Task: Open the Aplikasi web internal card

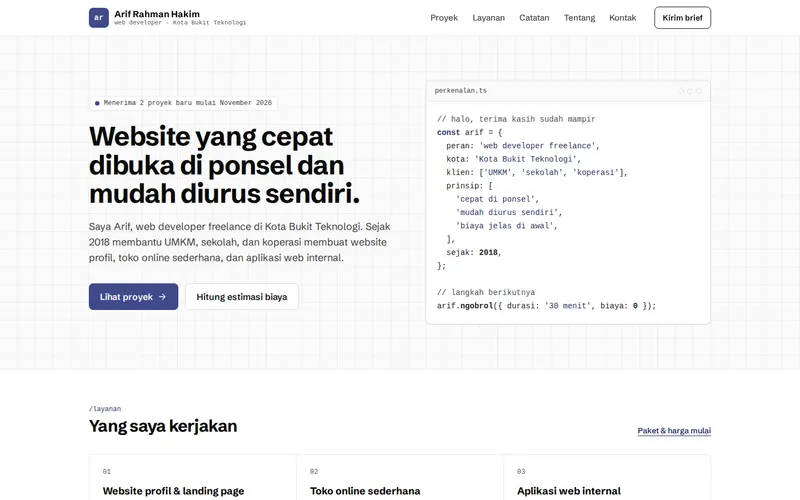Action: (x=607, y=478)
